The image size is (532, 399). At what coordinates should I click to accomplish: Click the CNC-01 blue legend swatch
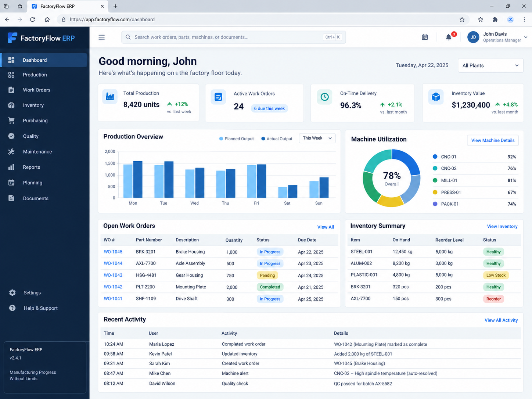(435, 157)
